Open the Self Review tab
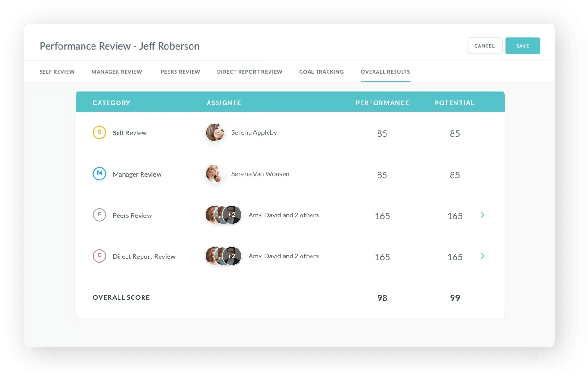This screenshot has height=380, width=588. (x=57, y=72)
